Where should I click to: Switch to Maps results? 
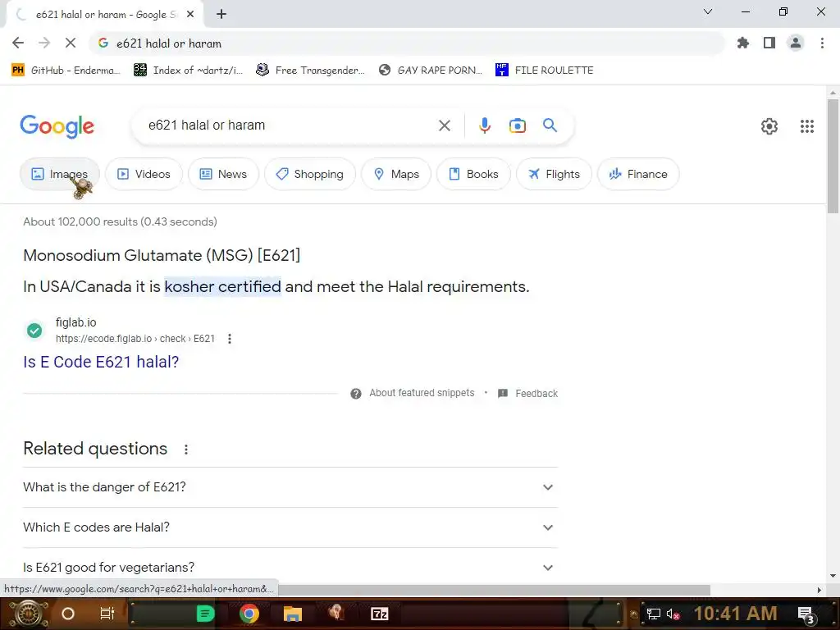pyautogui.click(x=396, y=174)
